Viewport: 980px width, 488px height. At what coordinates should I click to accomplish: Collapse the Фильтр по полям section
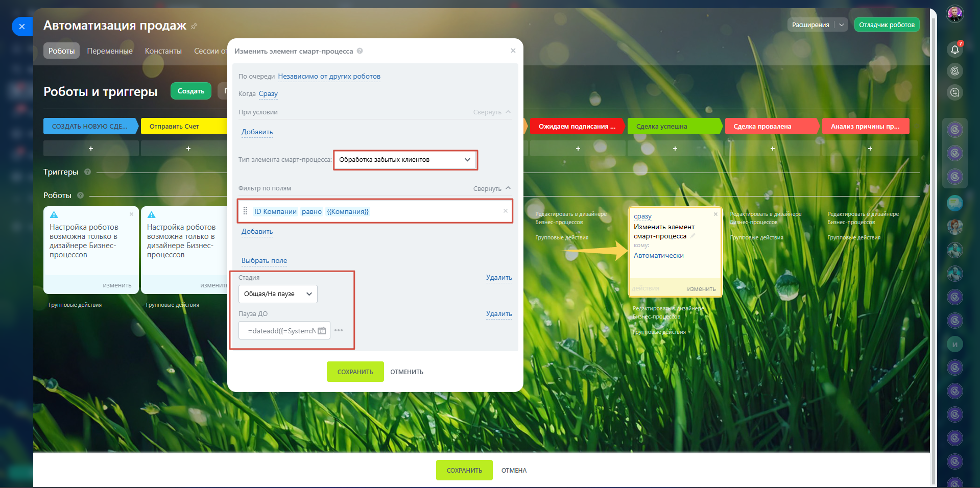(x=492, y=189)
